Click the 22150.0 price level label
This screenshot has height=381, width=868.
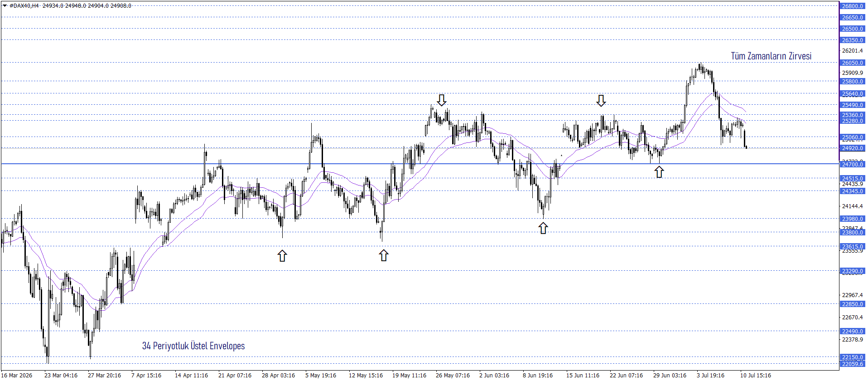click(x=853, y=357)
